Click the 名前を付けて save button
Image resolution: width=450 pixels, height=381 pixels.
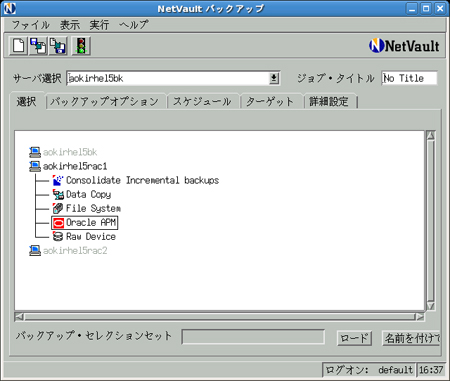411,338
